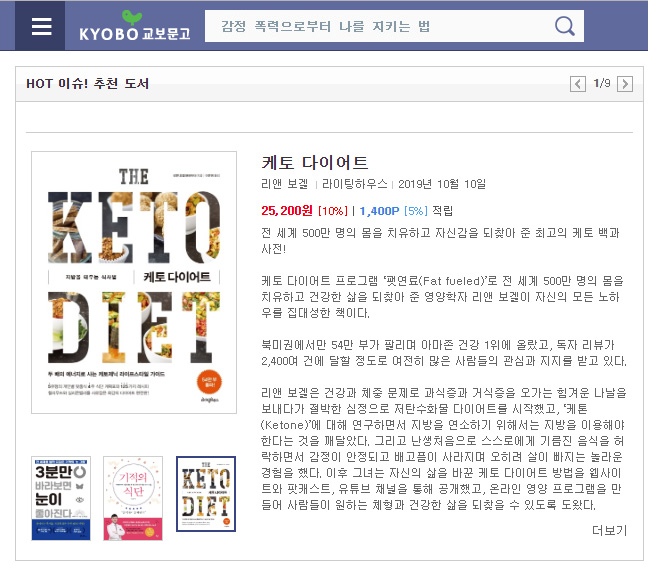Click the 1,400P points text
This screenshot has height=564, width=648.
click(x=379, y=211)
